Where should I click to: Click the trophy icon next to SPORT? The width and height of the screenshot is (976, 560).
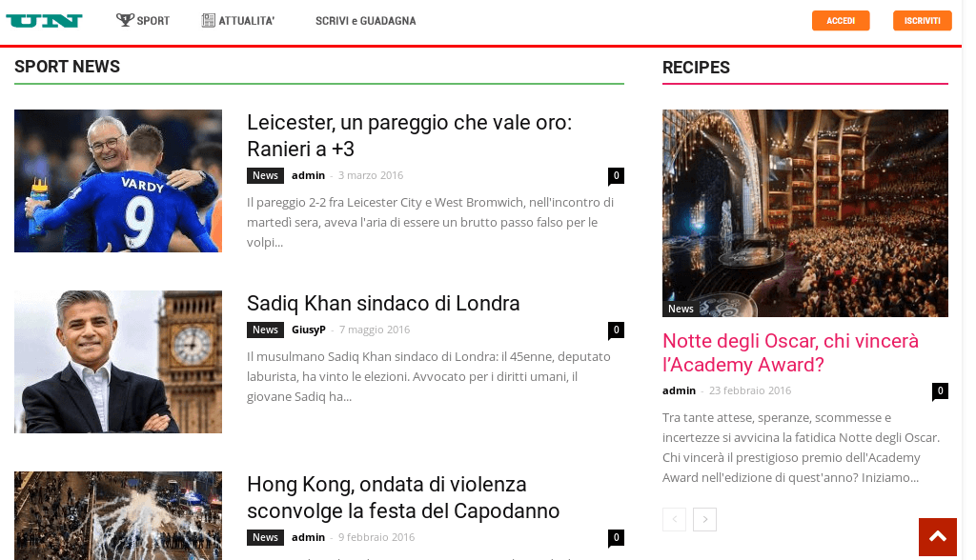point(125,20)
